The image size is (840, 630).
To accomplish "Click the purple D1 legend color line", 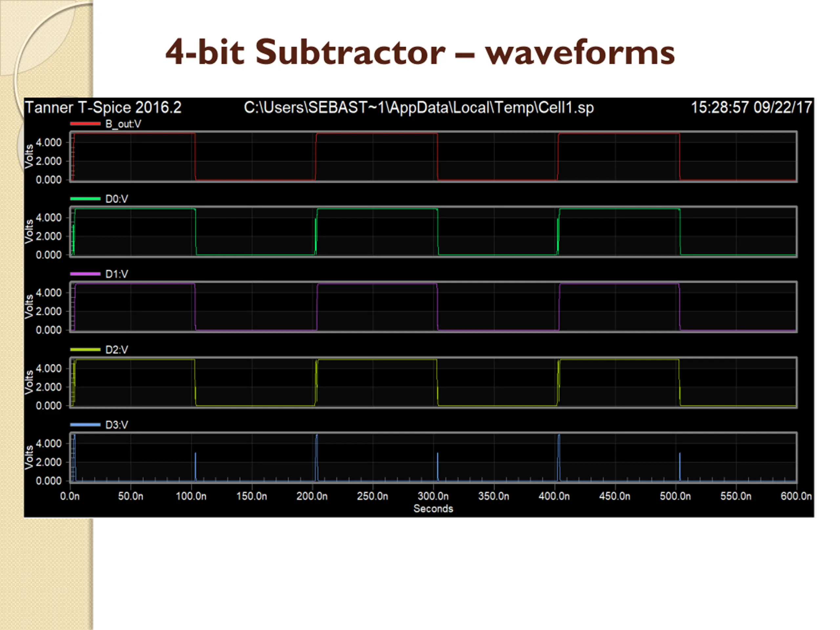I will tap(85, 274).
